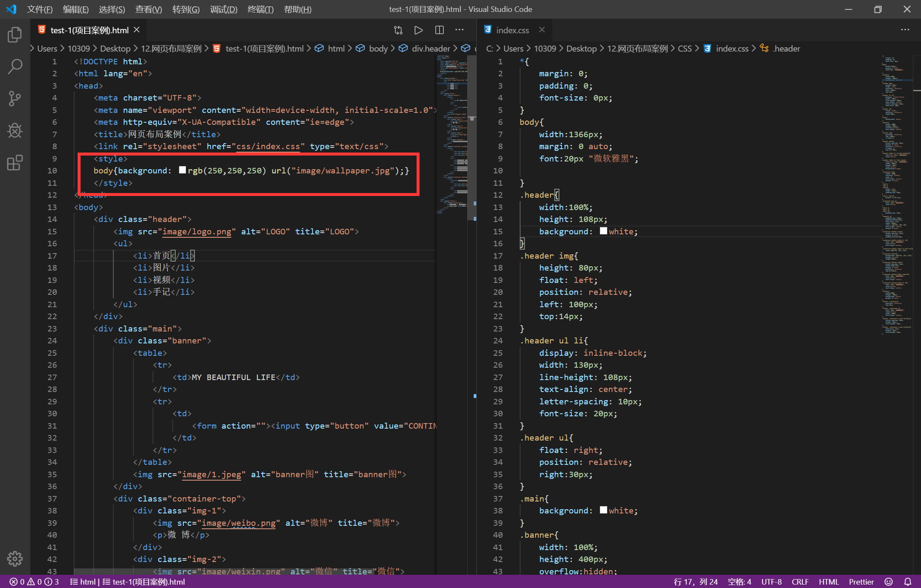This screenshot has width=921, height=588.
Task: Close the index.css tab
Action: (x=542, y=30)
